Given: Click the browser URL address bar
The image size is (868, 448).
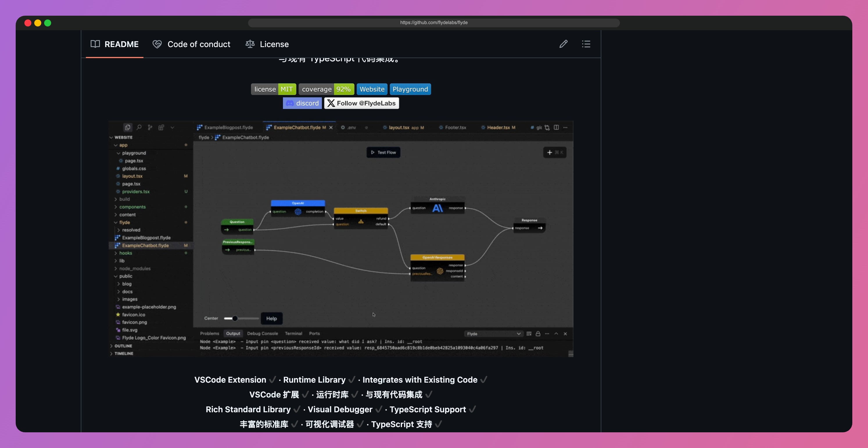Looking at the screenshot, I should pos(434,23).
